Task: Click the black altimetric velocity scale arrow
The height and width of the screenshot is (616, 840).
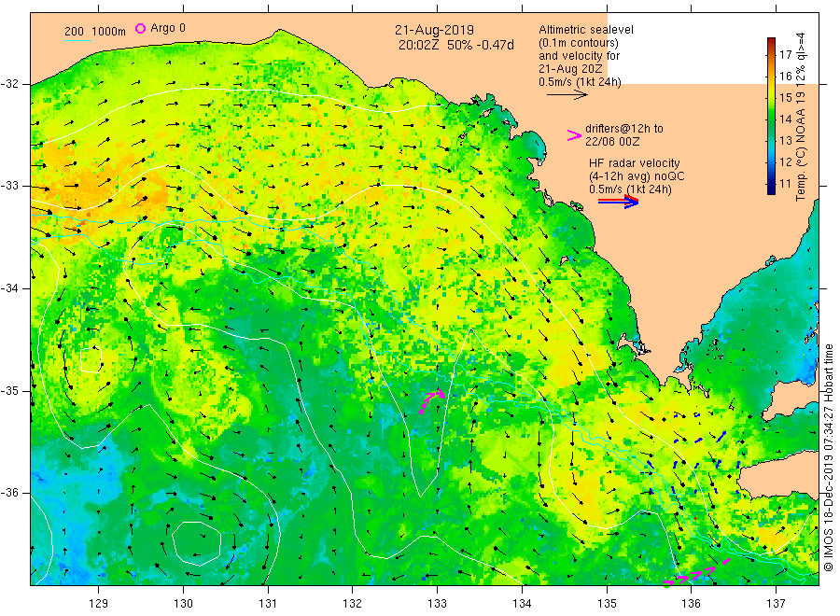Action: click(567, 95)
